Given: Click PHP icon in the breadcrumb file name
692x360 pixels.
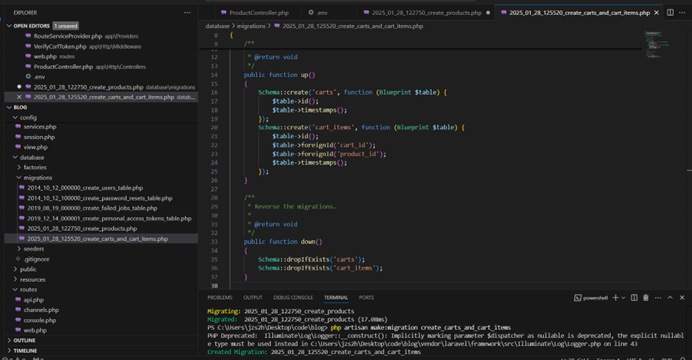Looking at the screenshot, I should tap(277, 26).
